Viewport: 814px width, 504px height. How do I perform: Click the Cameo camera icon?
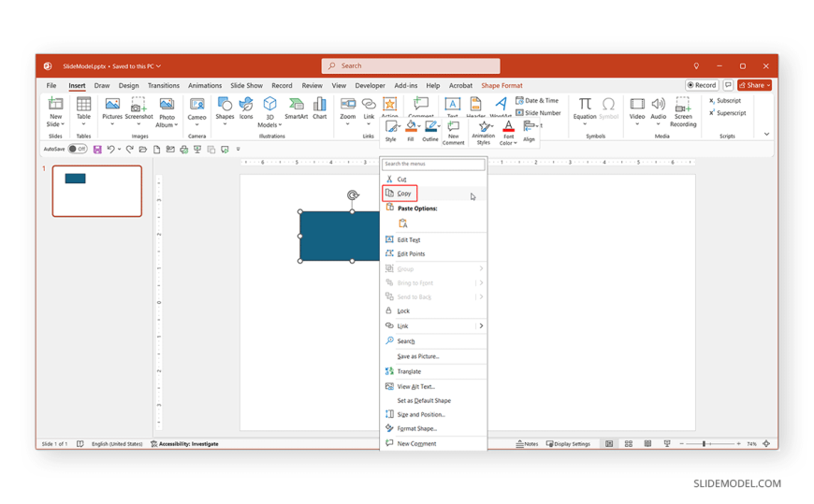tap(196, 104)
